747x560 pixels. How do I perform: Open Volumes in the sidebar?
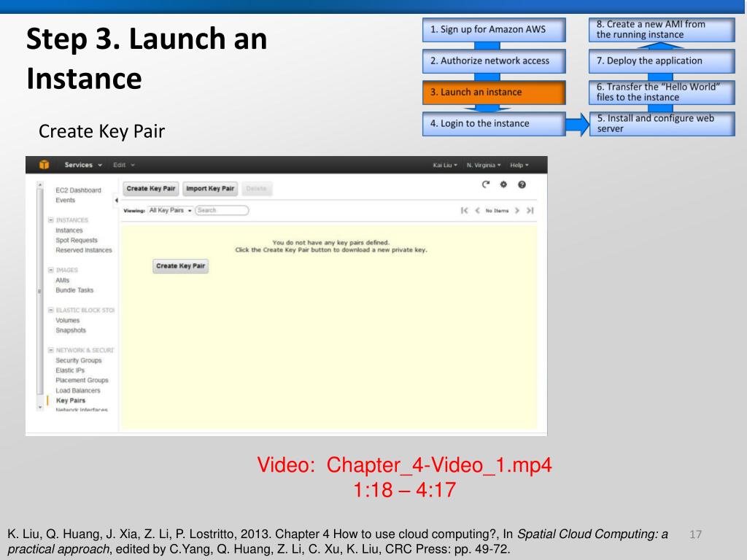(x=68, y=320)
